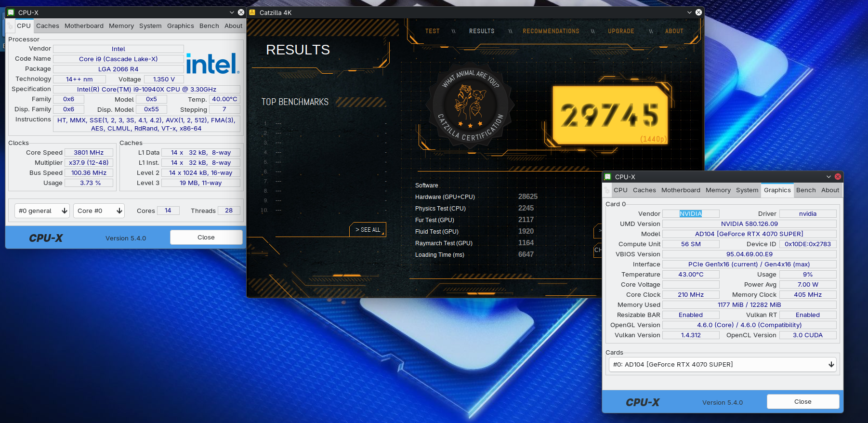Go to System tab in the Processor CPU-X window

(150, 26)
